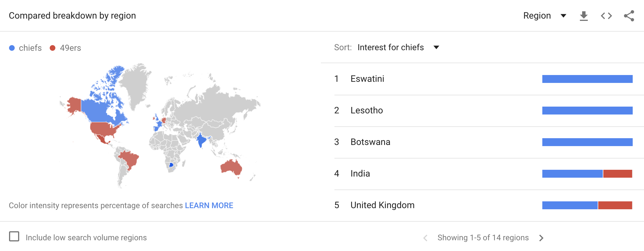Click the red 49ers legend dot
This screenshot has height=251, width=644.
[53, 48]
